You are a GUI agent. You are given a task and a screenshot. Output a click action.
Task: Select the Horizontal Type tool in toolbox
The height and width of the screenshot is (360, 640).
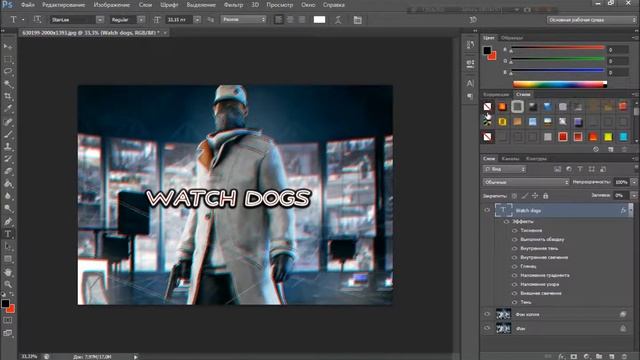[x=8, y=234]
